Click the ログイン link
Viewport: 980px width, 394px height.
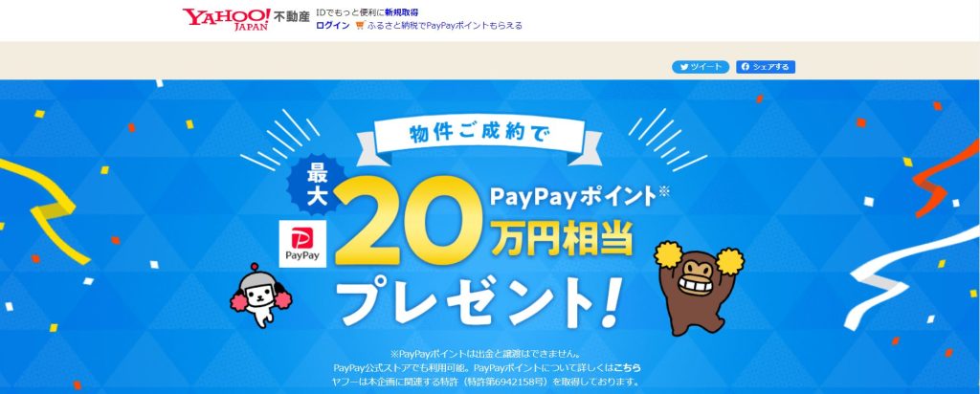click(x=332, y=26)
